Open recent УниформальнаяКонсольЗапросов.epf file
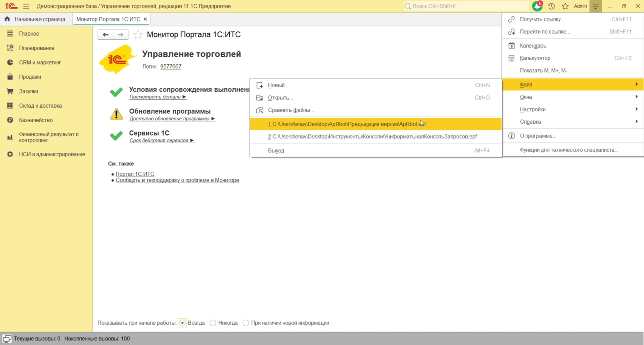 tap(376, 137)
